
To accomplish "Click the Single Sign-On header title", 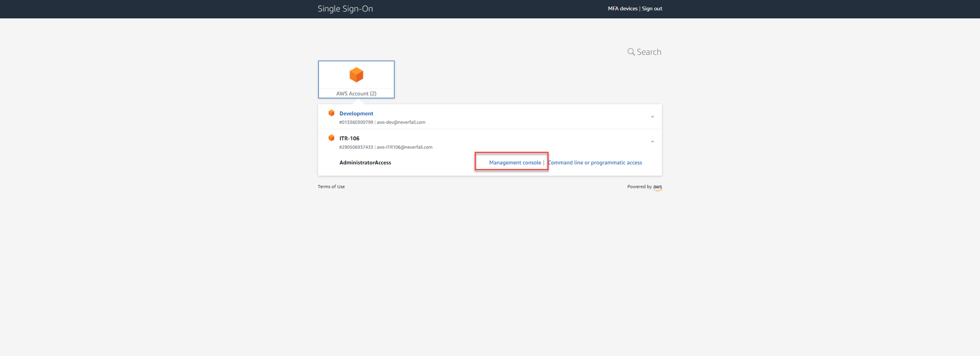I will pyautogui.click(x=345, y=9).
